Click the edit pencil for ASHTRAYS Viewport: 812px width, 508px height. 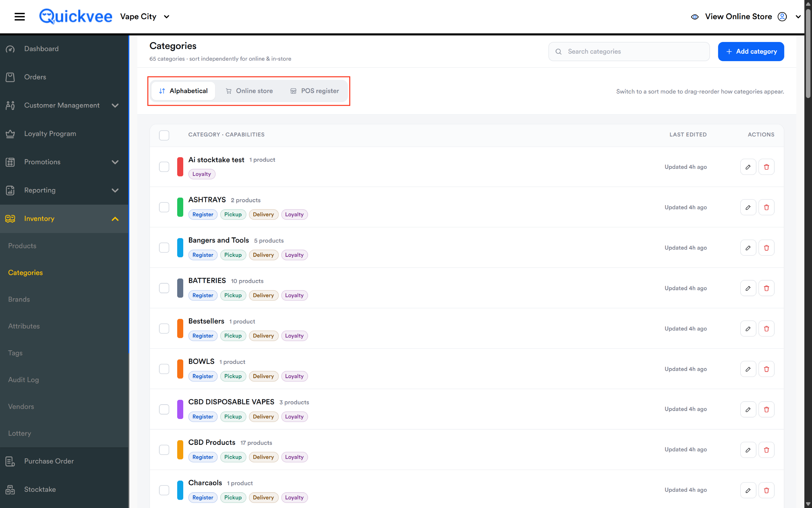click(748, 207)
